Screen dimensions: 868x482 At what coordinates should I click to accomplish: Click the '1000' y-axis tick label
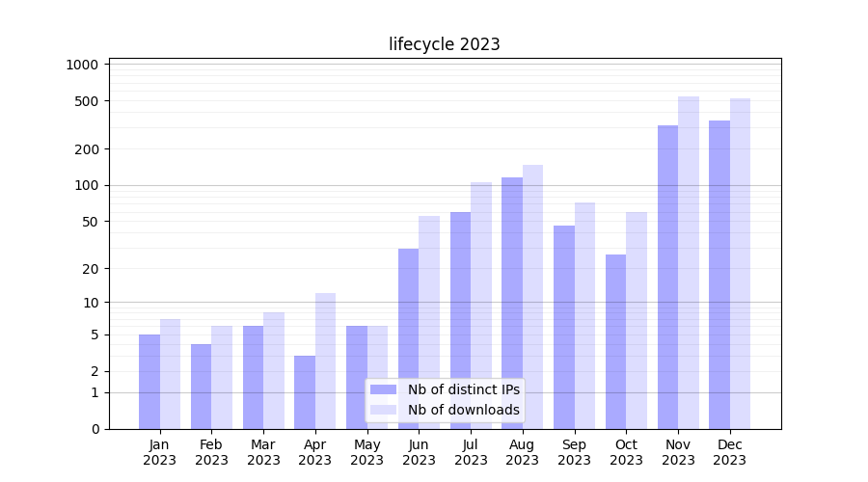pyautogui.click(x=82, y=65)
